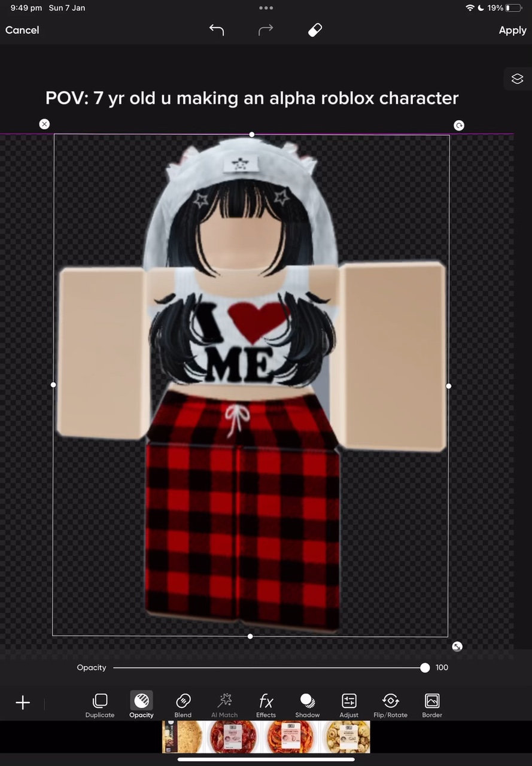532x766 pixels.
Task: Select the Opacity tool
Action: (x=141, y=705)
